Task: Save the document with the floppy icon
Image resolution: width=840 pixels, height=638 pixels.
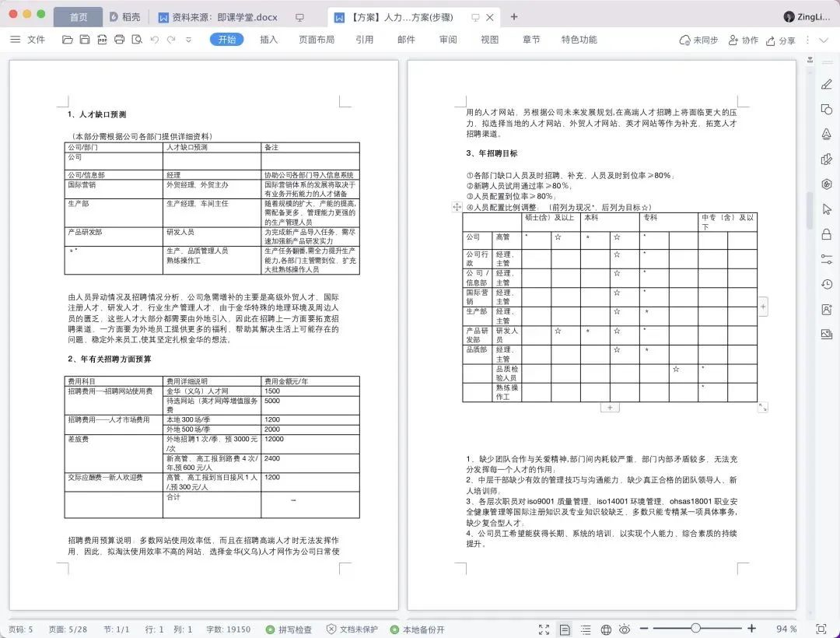Action: (x=85, y=40)
